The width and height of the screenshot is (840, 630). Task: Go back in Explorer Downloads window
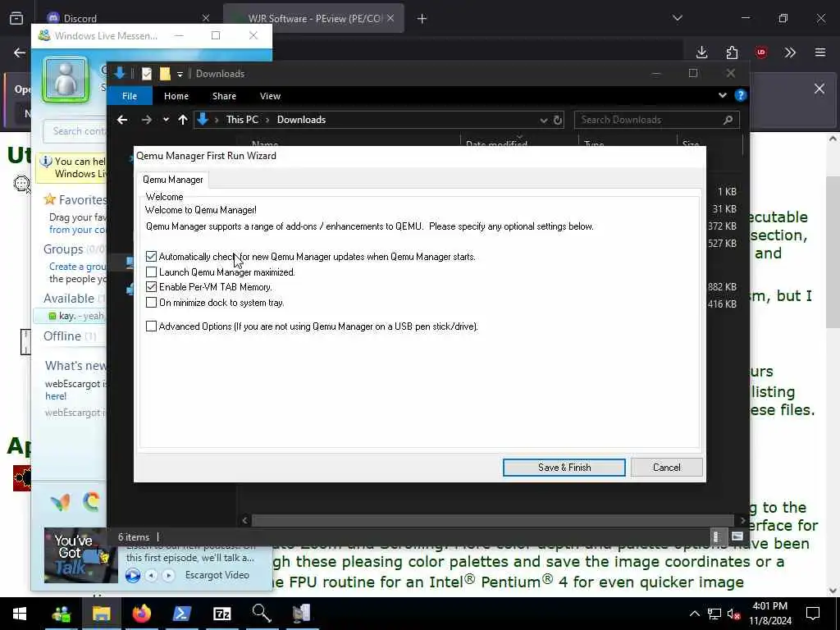pos(122,120)
